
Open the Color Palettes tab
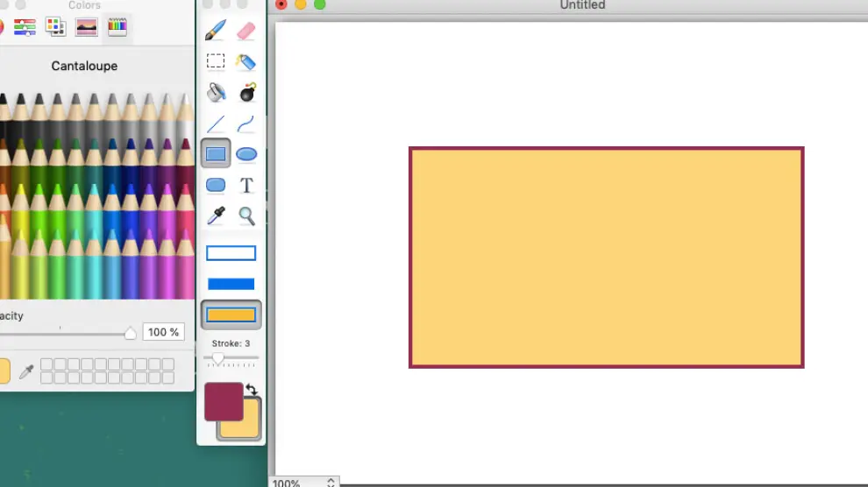click(56, 27)
